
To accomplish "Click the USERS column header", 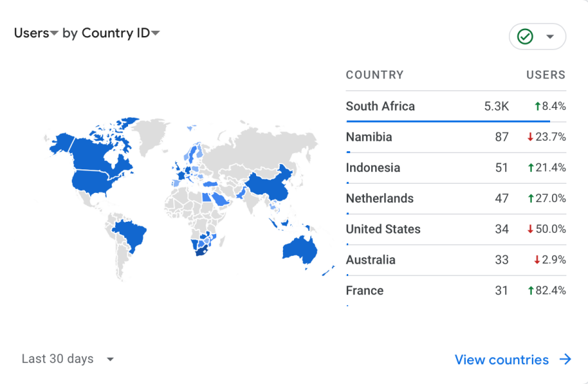I will coord(546,75).
